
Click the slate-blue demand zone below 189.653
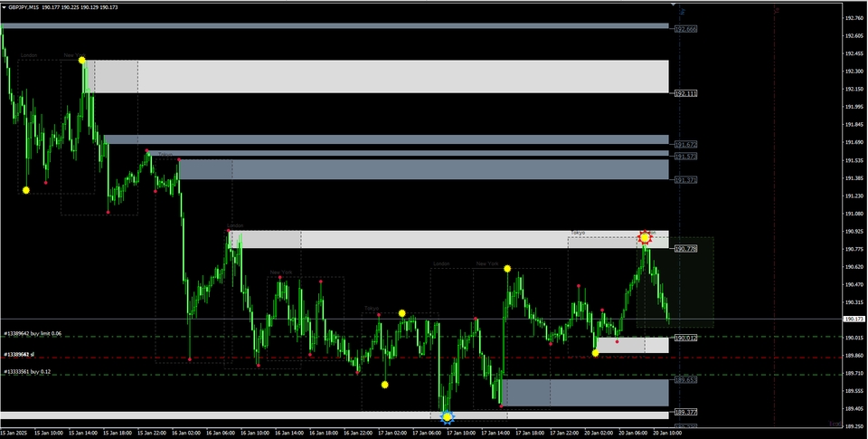[x=585, y=393]
